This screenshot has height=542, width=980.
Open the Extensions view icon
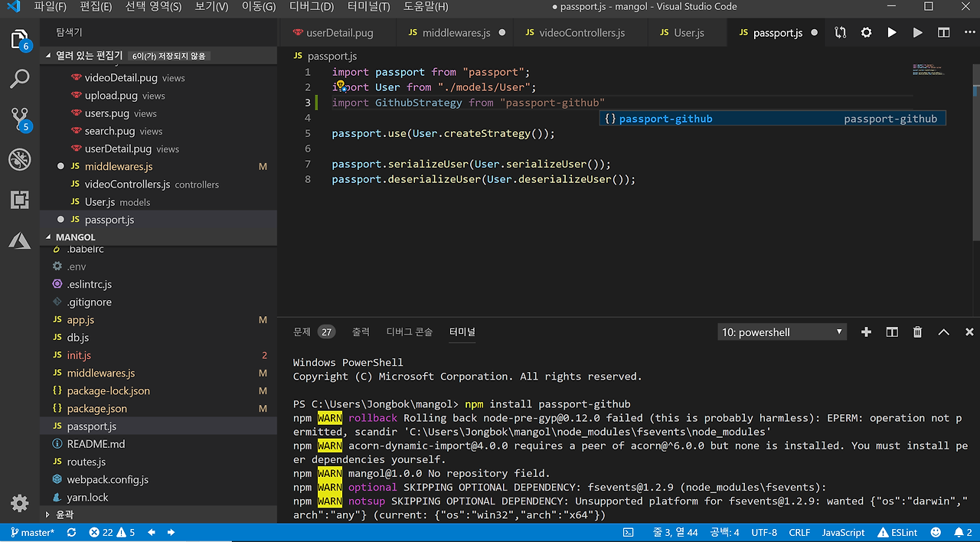click(x=19, y=200)
